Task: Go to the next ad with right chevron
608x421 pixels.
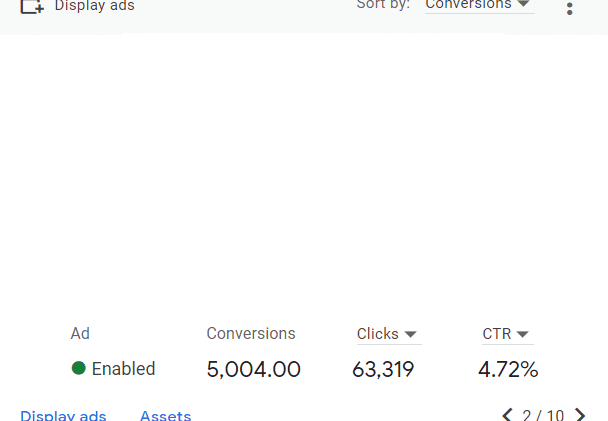Action: coord(580,415)
